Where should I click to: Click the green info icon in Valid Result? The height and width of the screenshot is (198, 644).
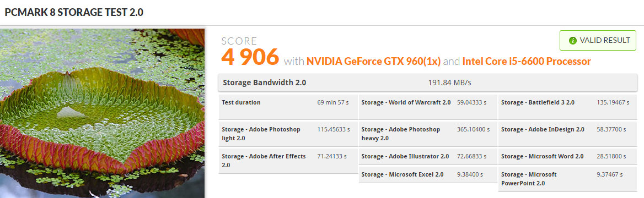572,41
